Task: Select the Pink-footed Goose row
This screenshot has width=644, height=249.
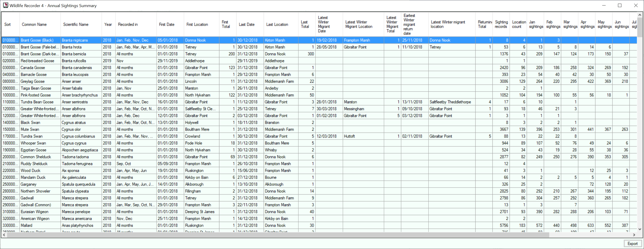Action: [319, 95]
